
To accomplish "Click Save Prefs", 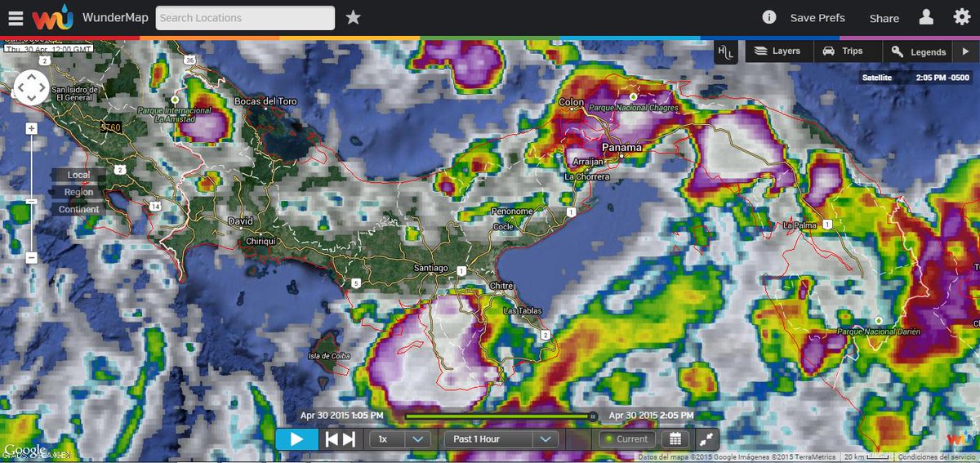I will (x=817, y=18).
